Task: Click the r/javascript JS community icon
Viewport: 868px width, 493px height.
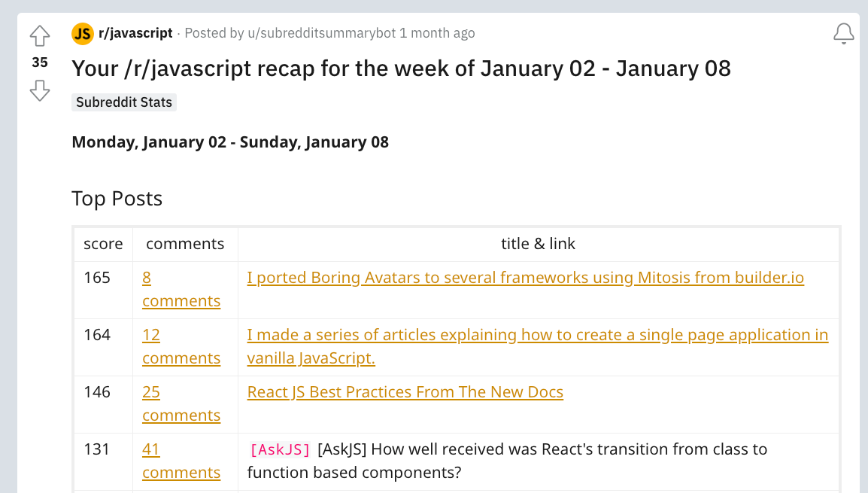Action: (x=83, y=34)
